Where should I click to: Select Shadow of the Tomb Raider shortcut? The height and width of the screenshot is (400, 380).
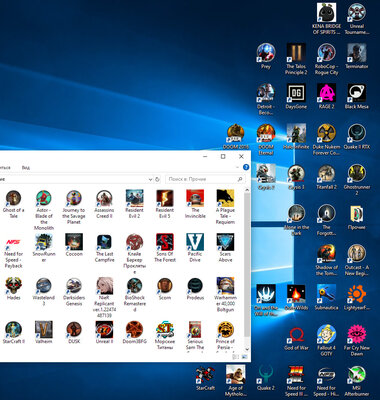tap(326, 260)
